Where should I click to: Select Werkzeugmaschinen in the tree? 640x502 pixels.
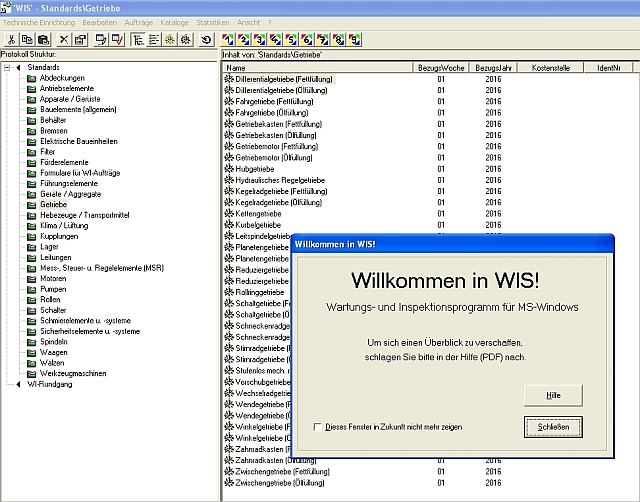click(73, 373)
